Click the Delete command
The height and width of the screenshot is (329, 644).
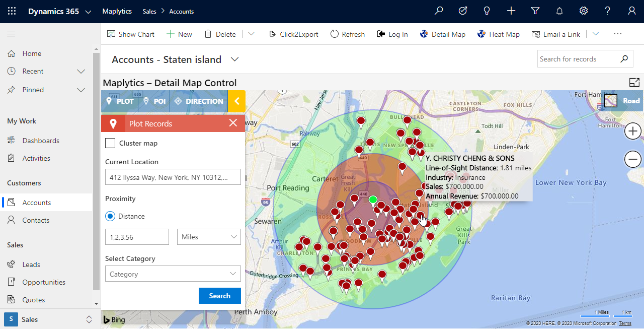[x=220, y=34]
